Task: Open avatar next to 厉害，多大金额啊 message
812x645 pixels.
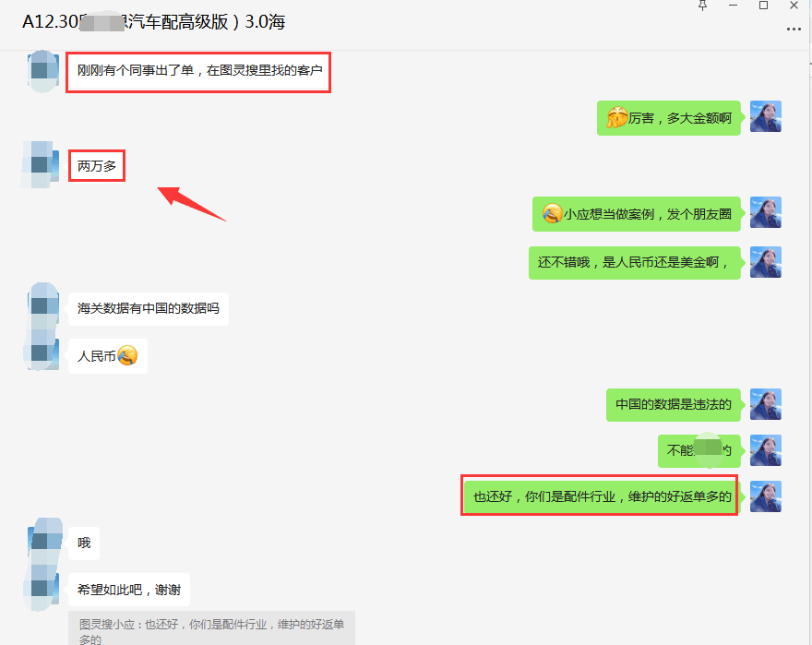Action: [765, 117]
